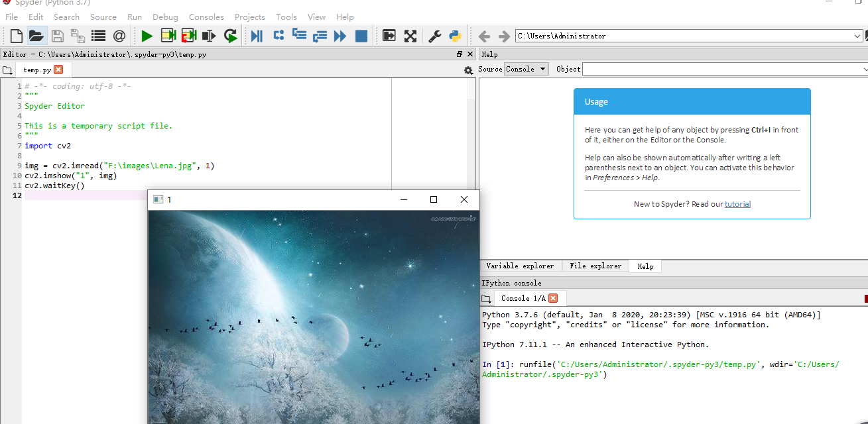868x424 pixels.
Task: Create a new file from toolbar
Action: pyautogui.click(x=16, y=36)
